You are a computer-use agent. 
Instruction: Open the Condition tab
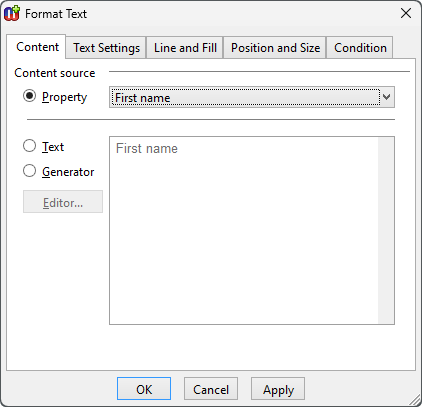(360, 48)
